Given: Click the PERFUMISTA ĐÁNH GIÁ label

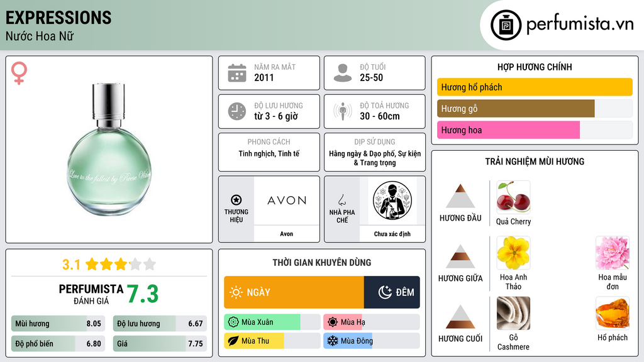Looking at the screenshot, I should pos(91,294).
